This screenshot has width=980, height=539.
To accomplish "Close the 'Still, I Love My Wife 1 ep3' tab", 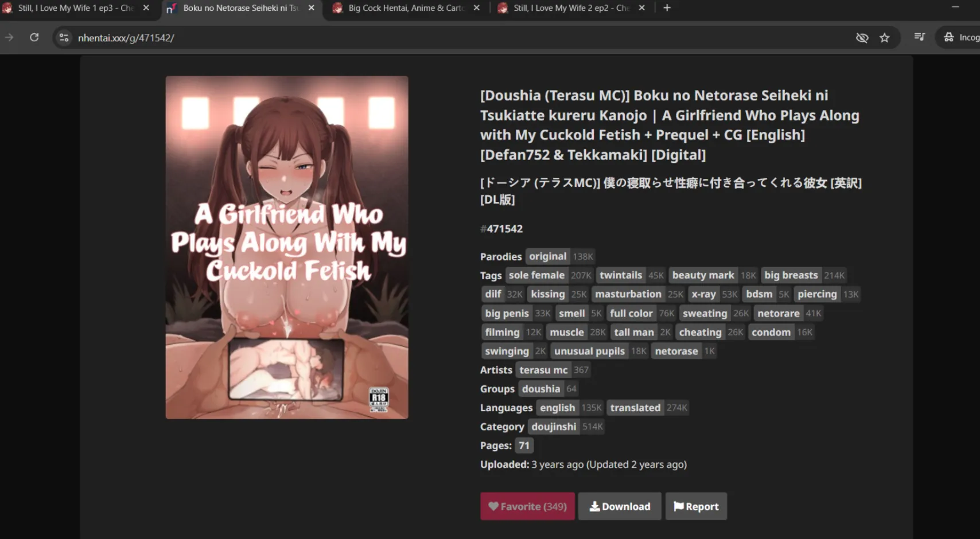I will tap(146, 8).
